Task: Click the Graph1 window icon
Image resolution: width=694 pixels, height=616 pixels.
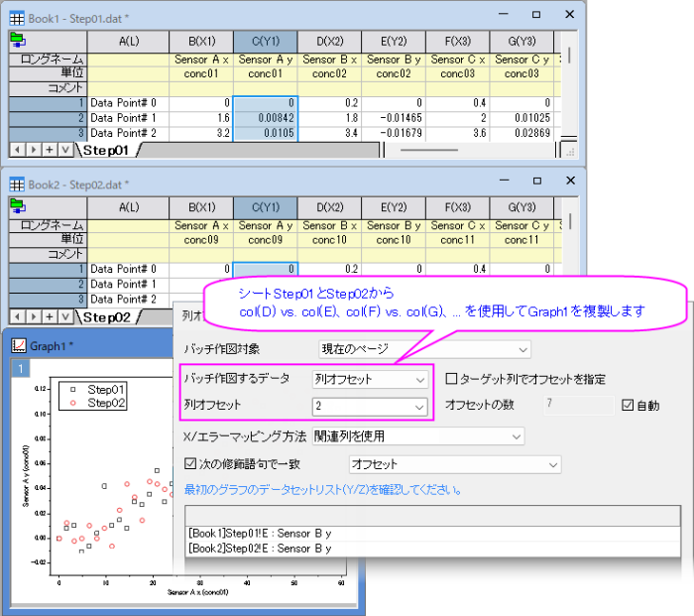Action: point(19,346)
